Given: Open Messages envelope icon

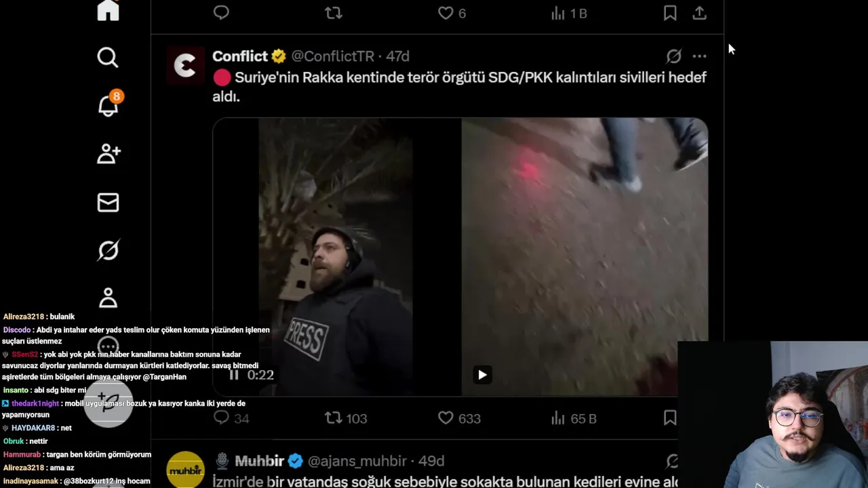Looking at the screenshot, I should point(108,202).
